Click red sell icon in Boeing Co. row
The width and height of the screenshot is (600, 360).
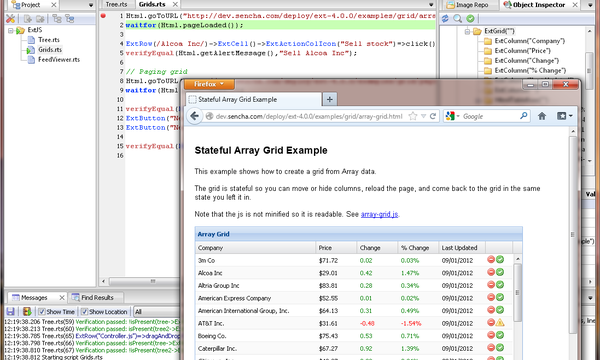click(x=491, y=335)
